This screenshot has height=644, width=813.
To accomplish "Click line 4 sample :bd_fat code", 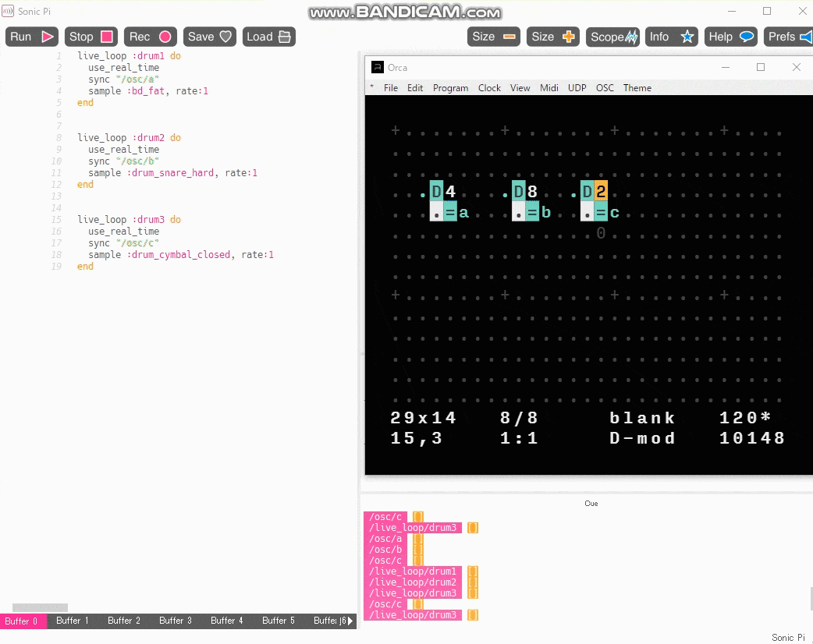I will 148,91.
